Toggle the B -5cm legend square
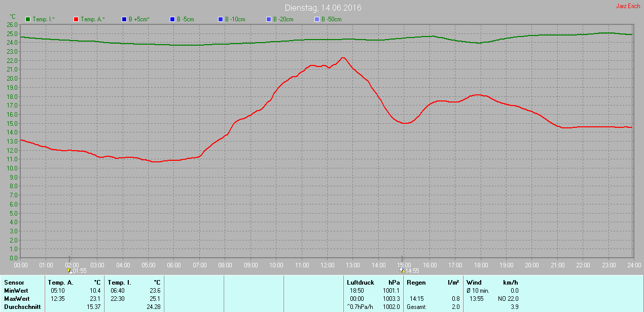Screen dimensions: 644x312 point(172,19)
